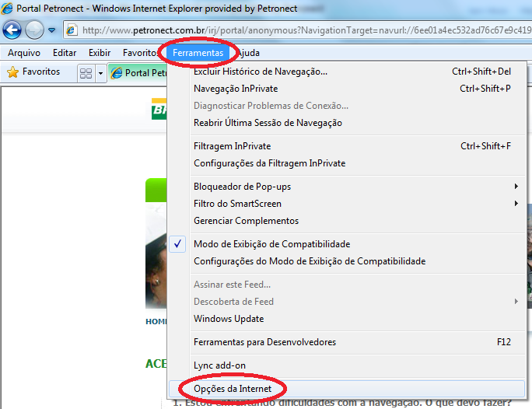Click the browser Forward arrow button
This screenshot has width=532, height=409.
(x=34, y=30)
